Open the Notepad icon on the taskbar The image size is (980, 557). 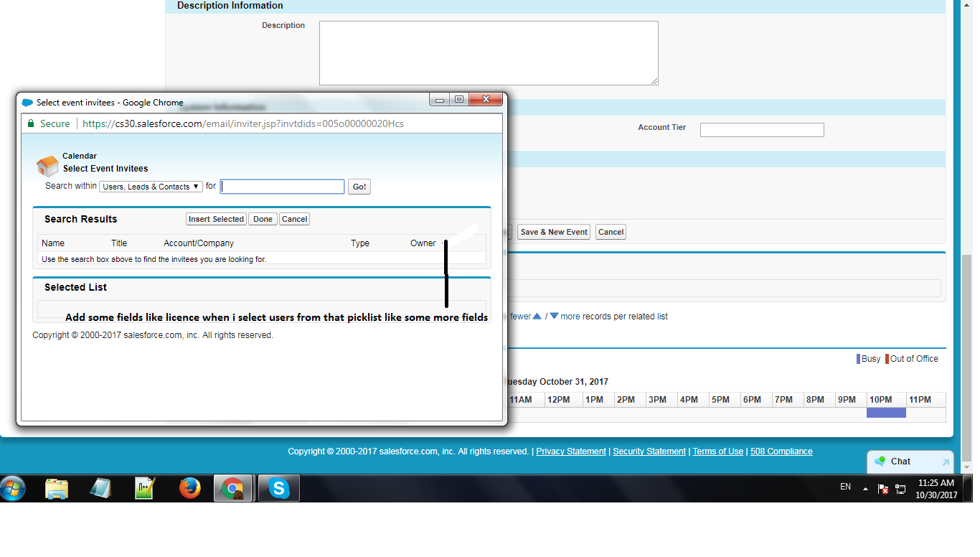(100, 489)
